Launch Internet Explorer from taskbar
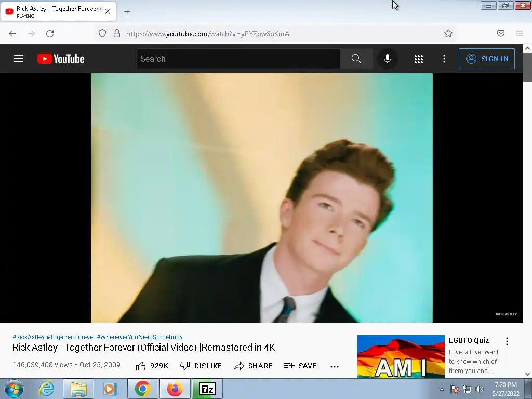Image resolution: width=532 pixels, height=399 pixels. (46, 389)
